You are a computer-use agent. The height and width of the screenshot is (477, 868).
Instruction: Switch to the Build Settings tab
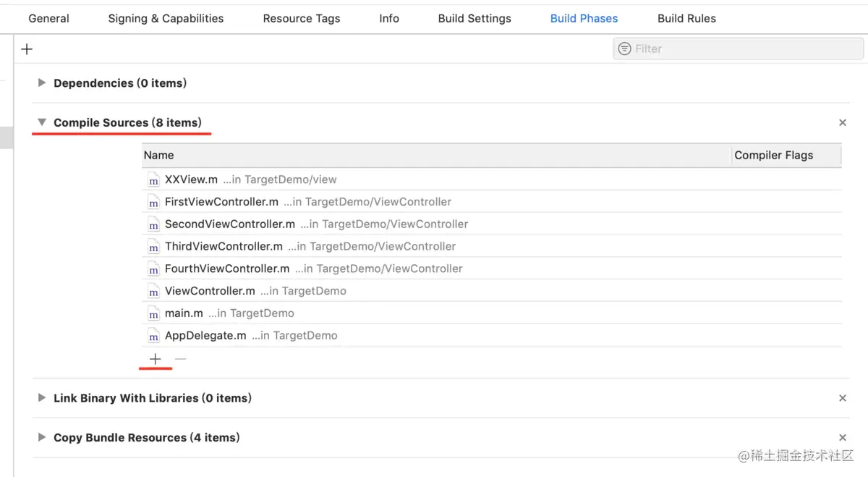click(x=475, y=18)
